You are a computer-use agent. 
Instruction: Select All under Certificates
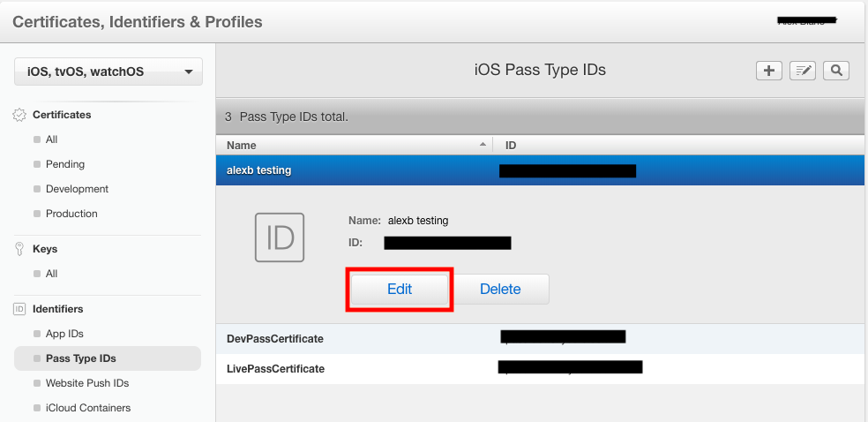(x=51, y=139)
